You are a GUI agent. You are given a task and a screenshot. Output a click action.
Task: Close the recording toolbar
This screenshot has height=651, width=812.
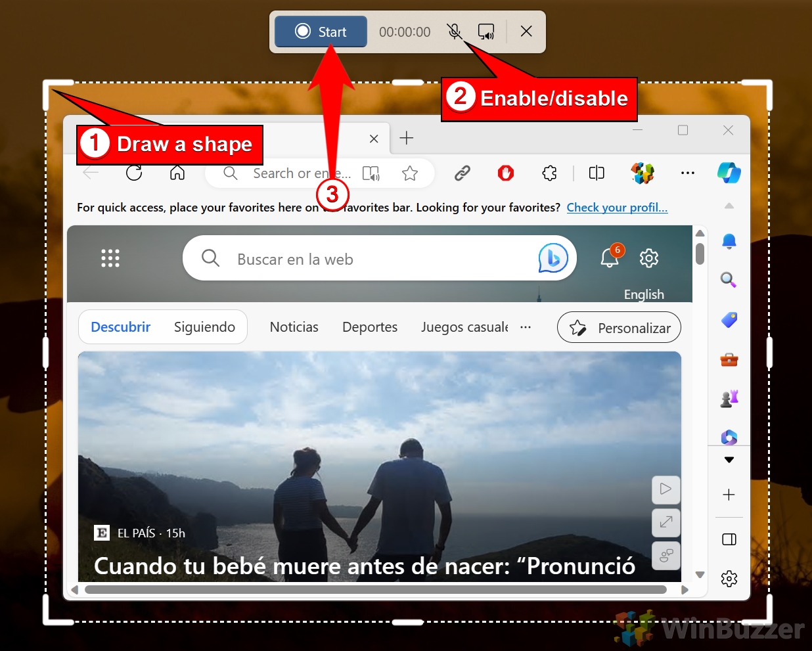coord(526,31)
